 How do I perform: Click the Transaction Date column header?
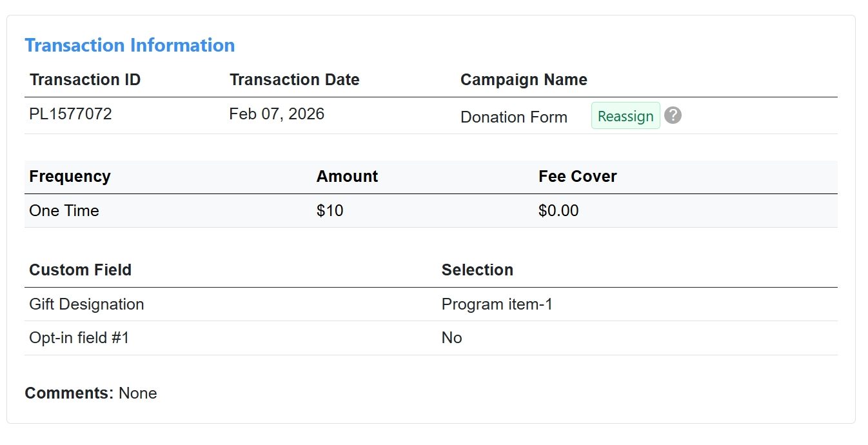(295, 80)
